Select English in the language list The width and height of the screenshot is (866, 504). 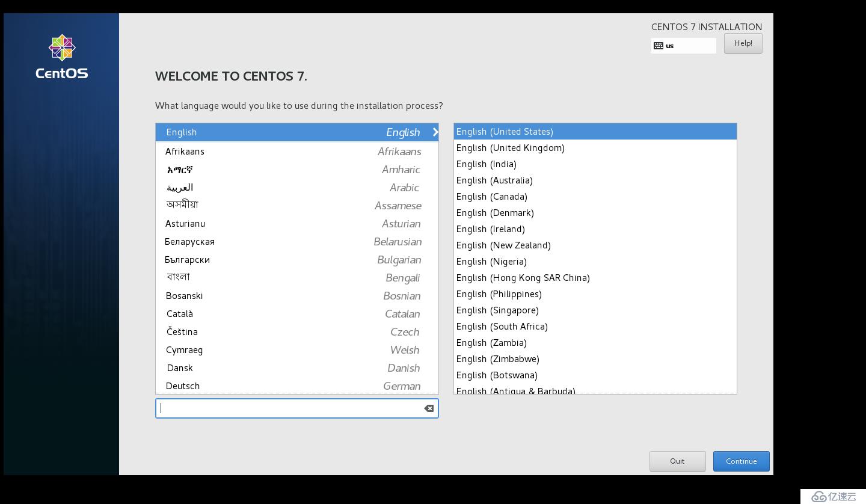297,132
